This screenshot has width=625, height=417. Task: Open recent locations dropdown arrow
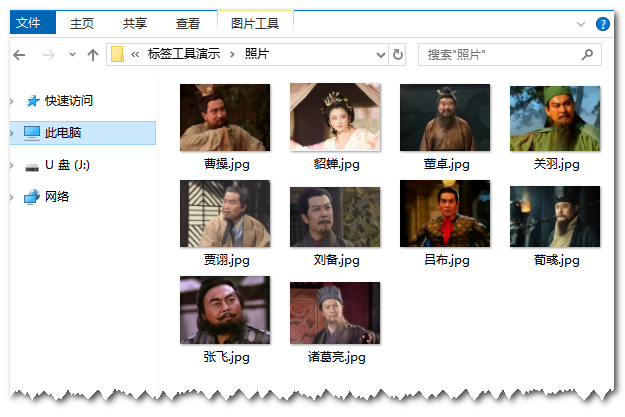(72, 54)
